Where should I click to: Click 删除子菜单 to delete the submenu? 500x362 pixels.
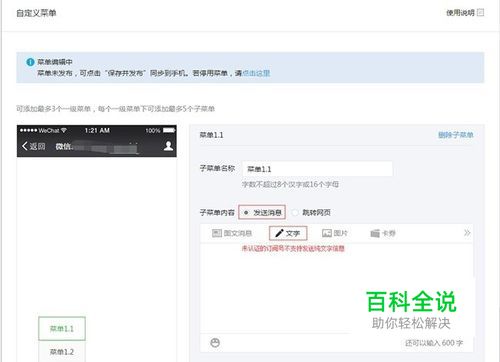click(x=456, y=135)
